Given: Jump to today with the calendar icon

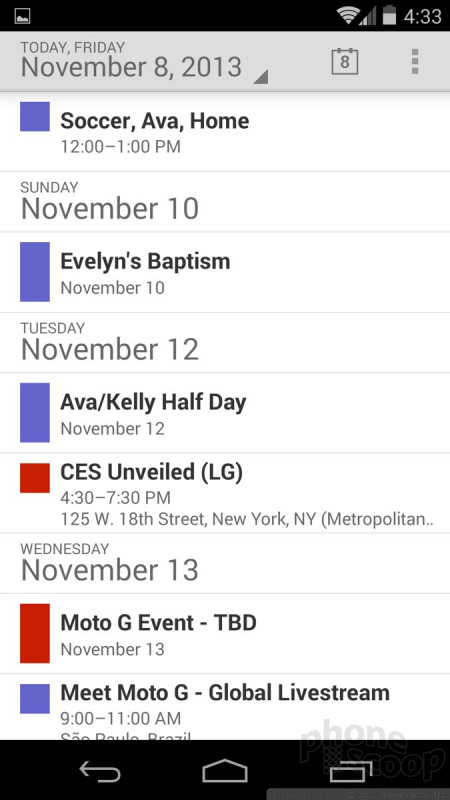Looking at the screenshot, I should 344,62.
